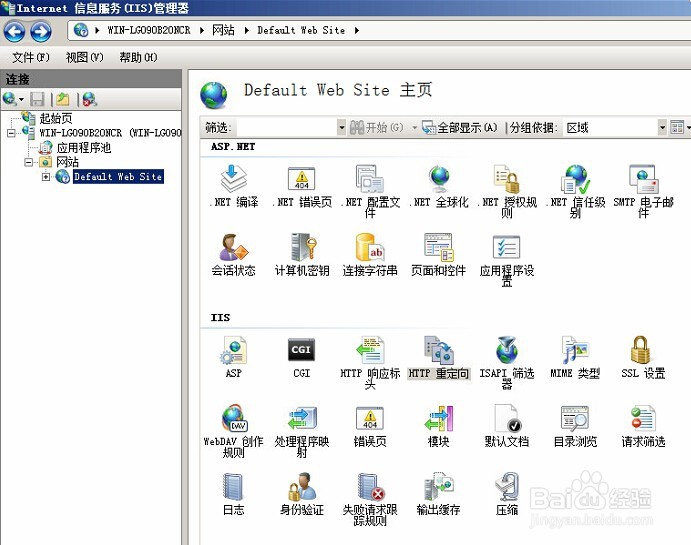Open the 输出缓存 feature
691x545 pixels.
tap(439, 494)
